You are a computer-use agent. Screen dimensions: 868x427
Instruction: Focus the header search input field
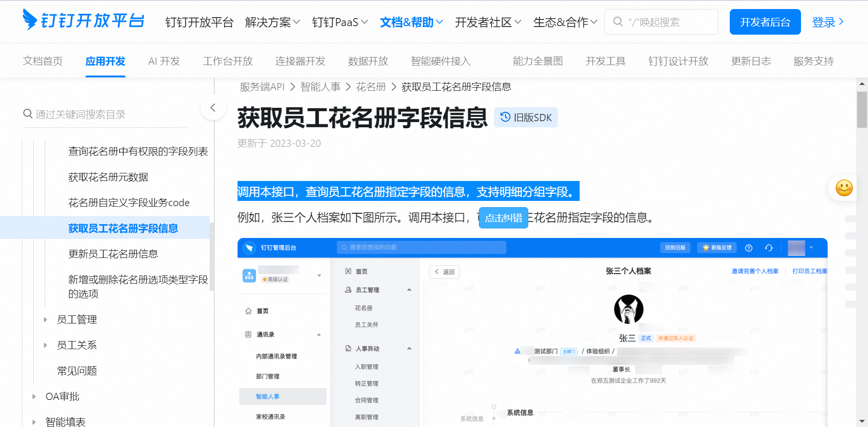tap(661, 22)
